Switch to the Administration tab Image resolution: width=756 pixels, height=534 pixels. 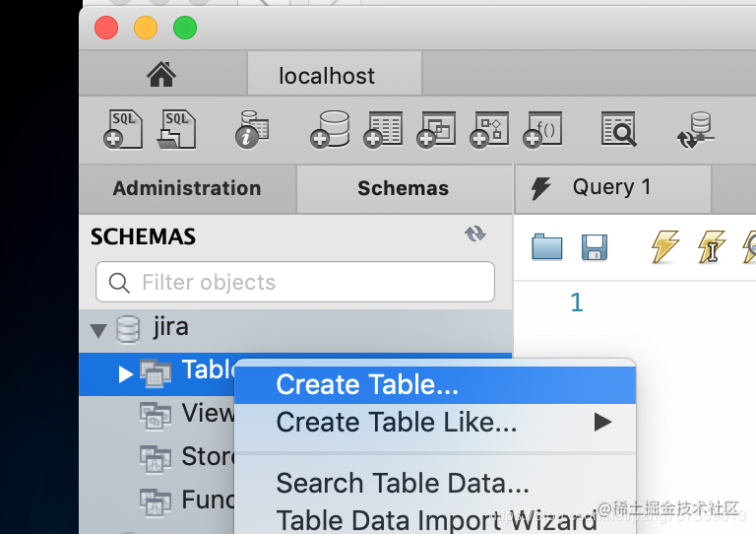tap(187, 188)
